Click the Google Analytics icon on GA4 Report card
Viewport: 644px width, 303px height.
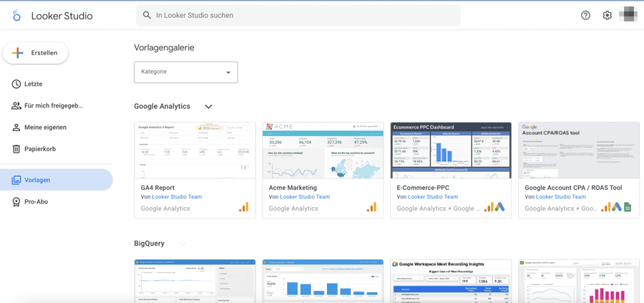coord(244,207)
